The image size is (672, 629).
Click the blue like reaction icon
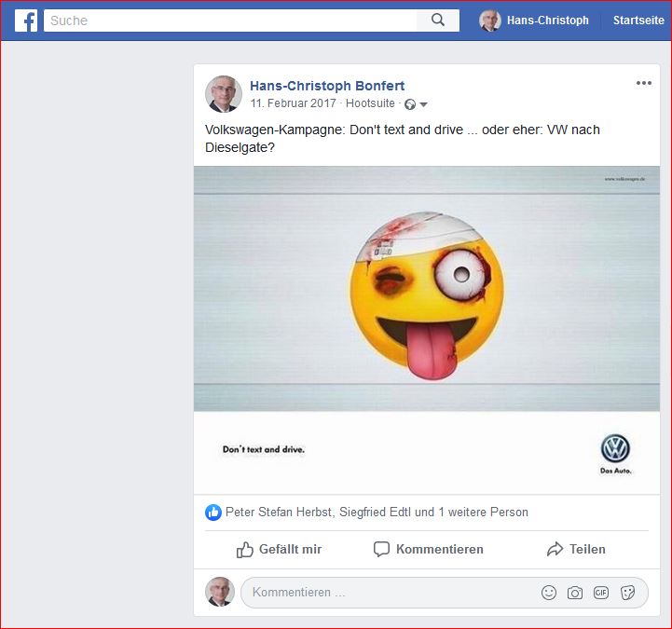tap(213, 512)
